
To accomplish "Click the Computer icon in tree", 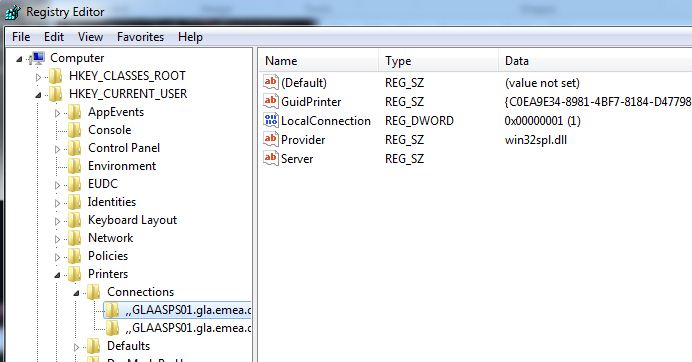I will (38, 58).
